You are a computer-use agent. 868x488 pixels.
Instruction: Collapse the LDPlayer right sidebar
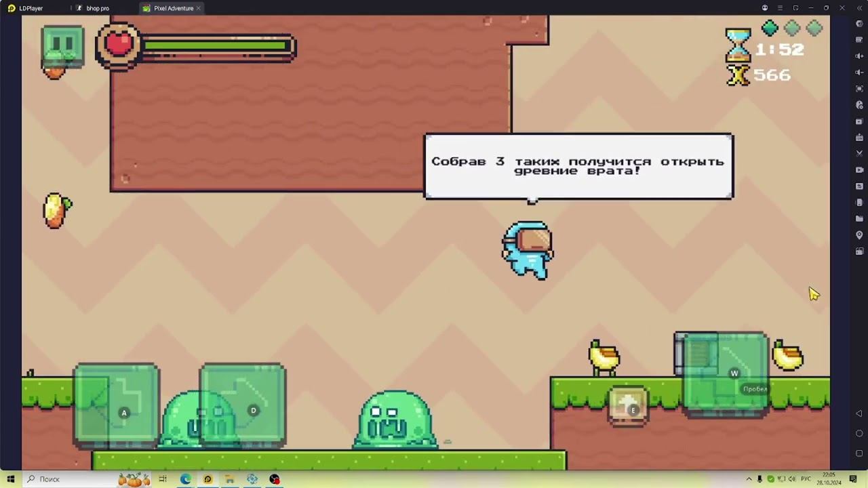(859, 8)
